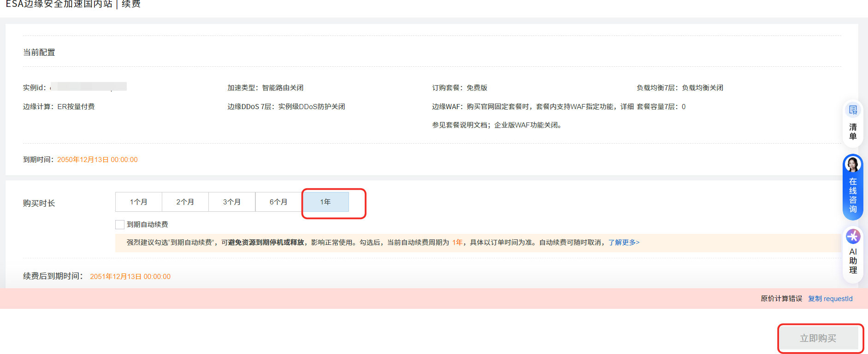Click 边缘WAF description text

[533, 116]
